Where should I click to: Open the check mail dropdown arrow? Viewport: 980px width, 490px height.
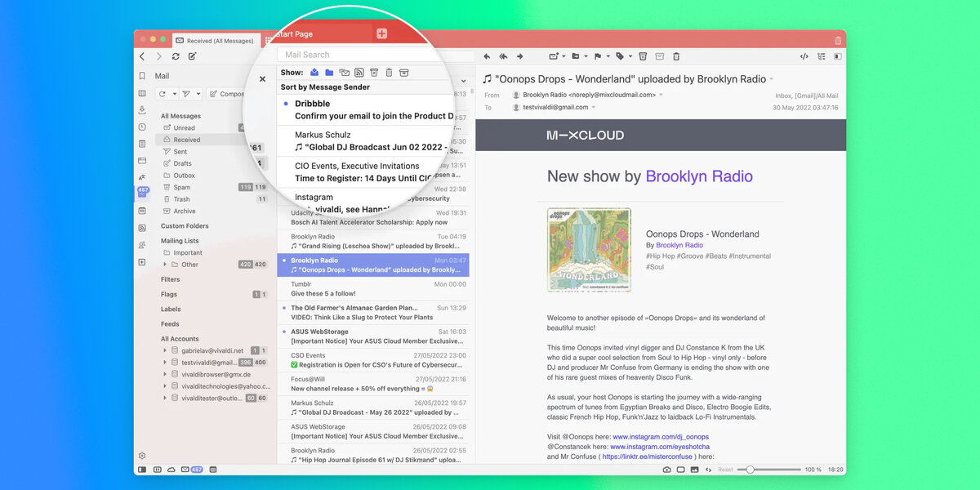pos(174,94)
